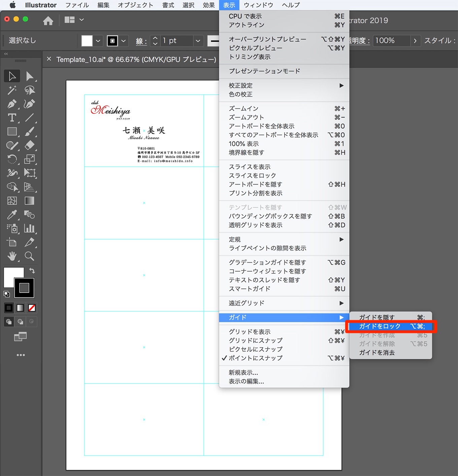The height and width of the screenshot is (476, 458).
Task: Select the Eraser tool
Action: coord(30,145)
